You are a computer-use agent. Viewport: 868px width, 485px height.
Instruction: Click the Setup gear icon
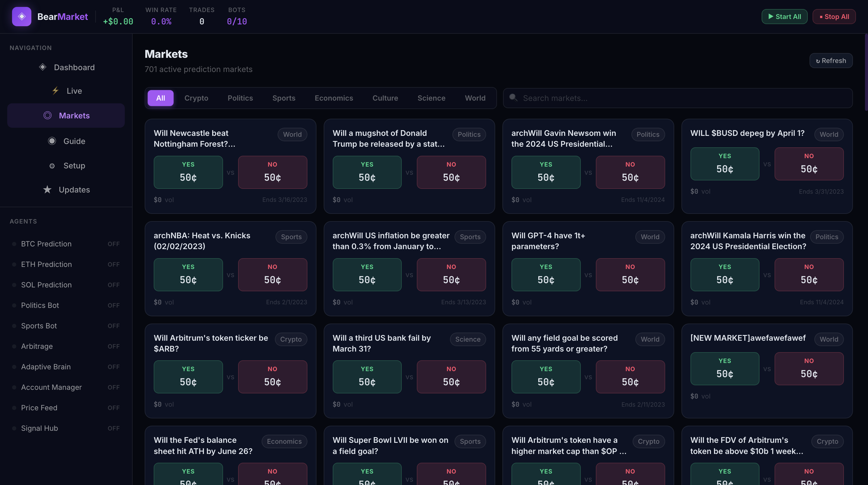(52, 166)
